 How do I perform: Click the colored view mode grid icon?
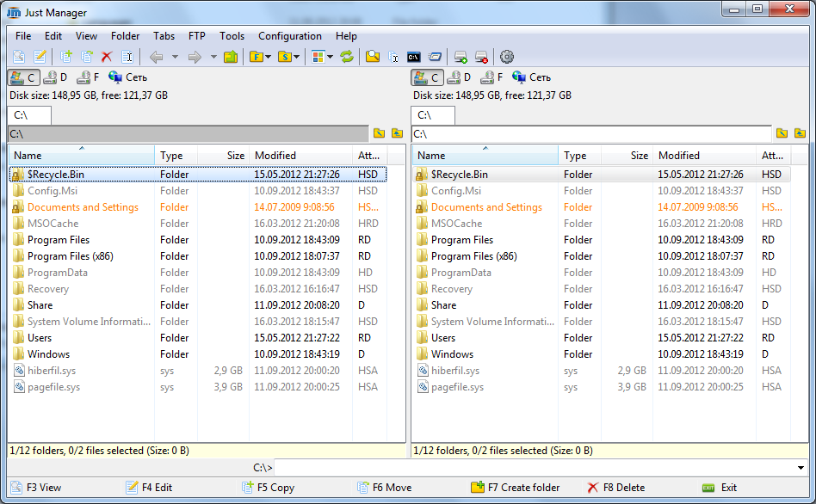pos(318,56)
